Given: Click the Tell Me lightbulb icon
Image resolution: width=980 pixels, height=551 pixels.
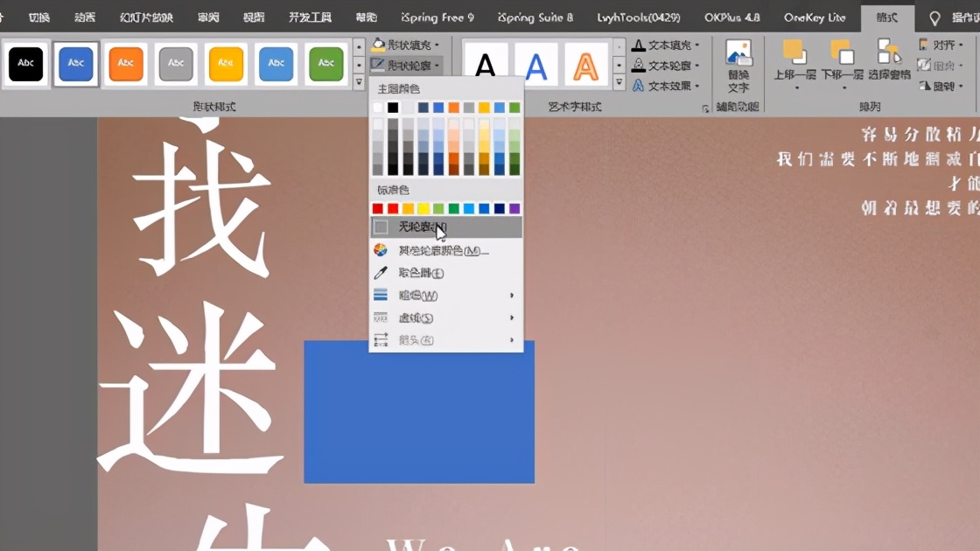Looking at the screenshot, I should point(934,18).
